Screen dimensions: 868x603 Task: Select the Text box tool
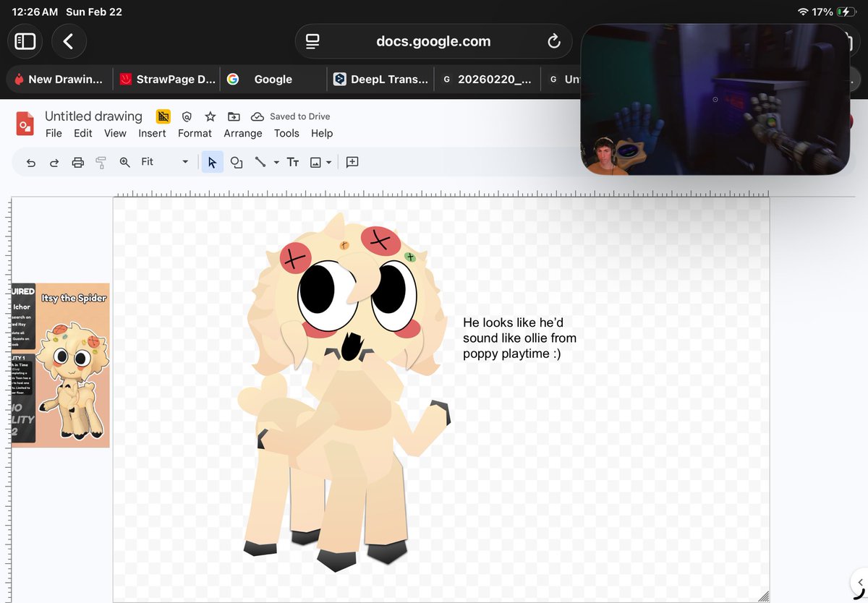tap(293, 162)
